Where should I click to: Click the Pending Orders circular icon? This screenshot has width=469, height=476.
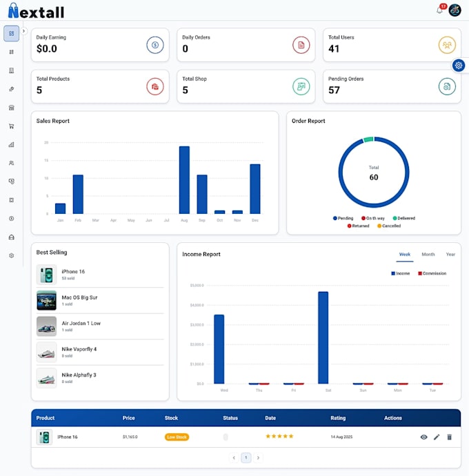(x=447, y=86)
